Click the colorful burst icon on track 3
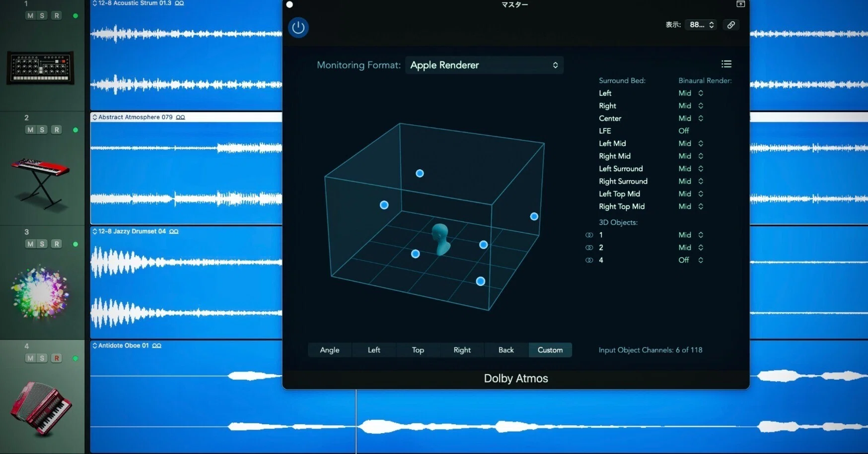 [40, 292]
